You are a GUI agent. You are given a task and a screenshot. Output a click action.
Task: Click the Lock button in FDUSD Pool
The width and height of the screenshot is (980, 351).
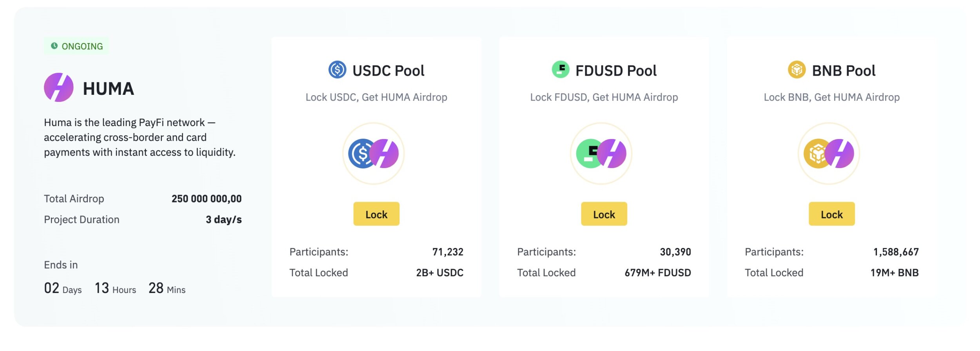(604, 214)
